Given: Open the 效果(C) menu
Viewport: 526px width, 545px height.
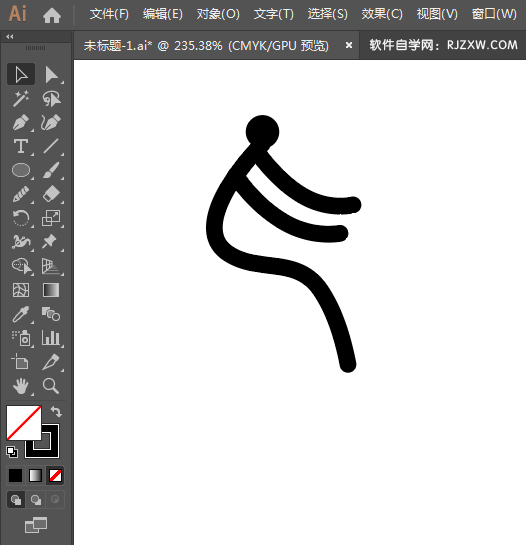Looking at the screenshot, I should (382, 14).
